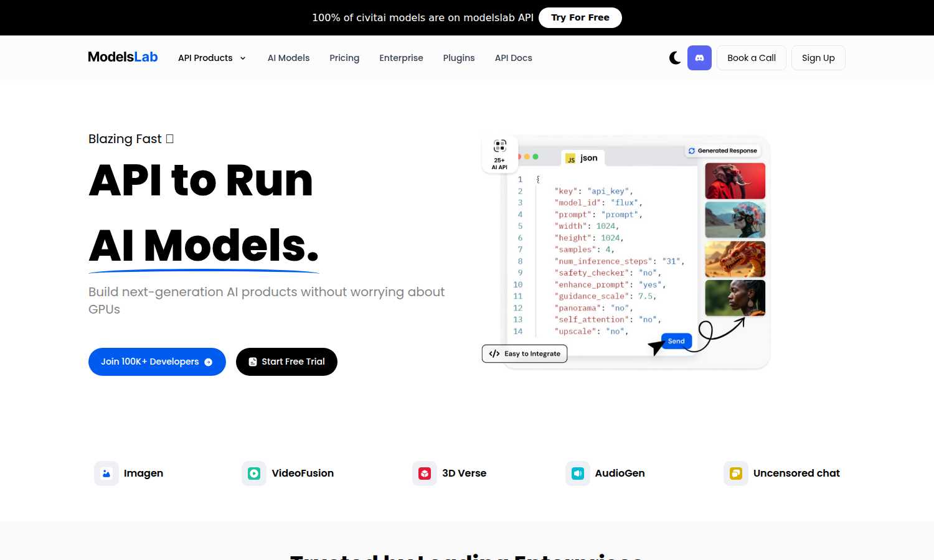Toggle dark mode moon icon

(675, 58)
